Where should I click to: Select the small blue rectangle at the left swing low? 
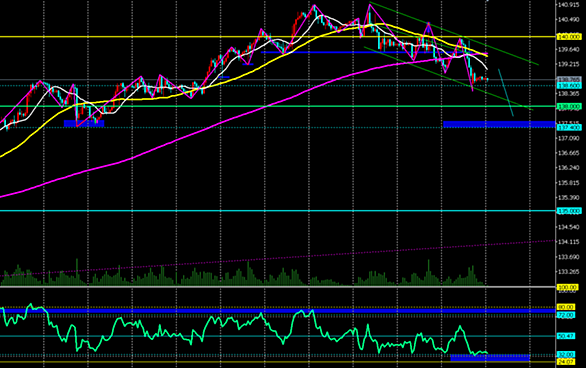pyautogui.click(x=84, y=123)
